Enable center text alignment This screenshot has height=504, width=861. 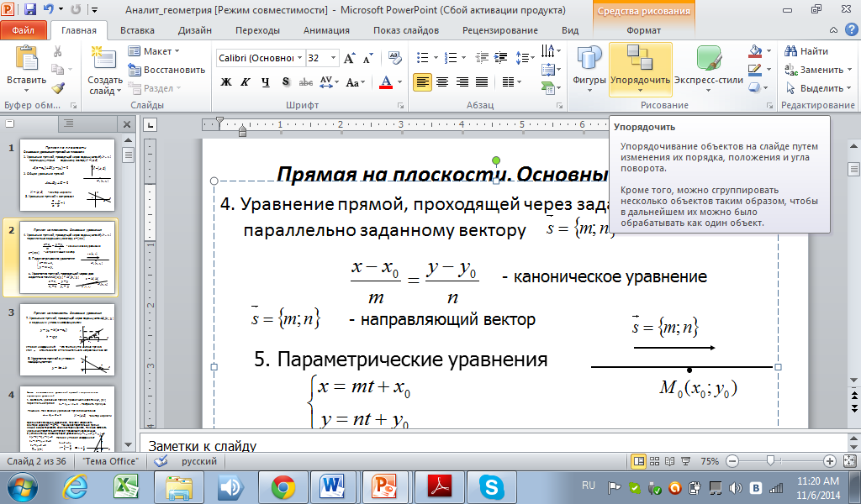coord(441,81)
